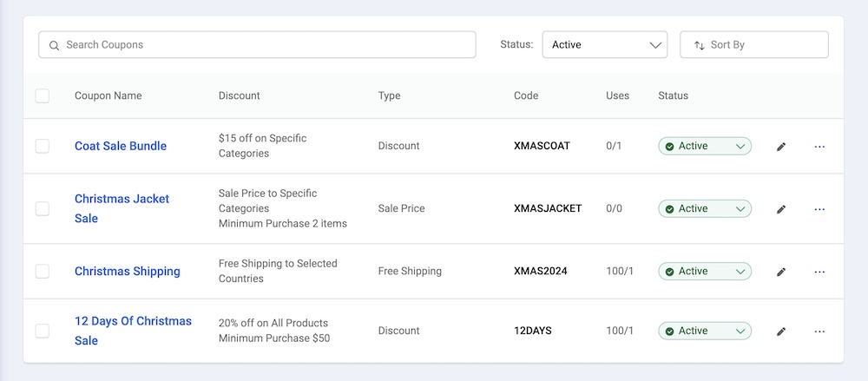Viewport: 868px width, 381px height.
Task: Select the Coat Sale Bundle row checkbox
Action: pyautogui.click(x=43, y=146)
